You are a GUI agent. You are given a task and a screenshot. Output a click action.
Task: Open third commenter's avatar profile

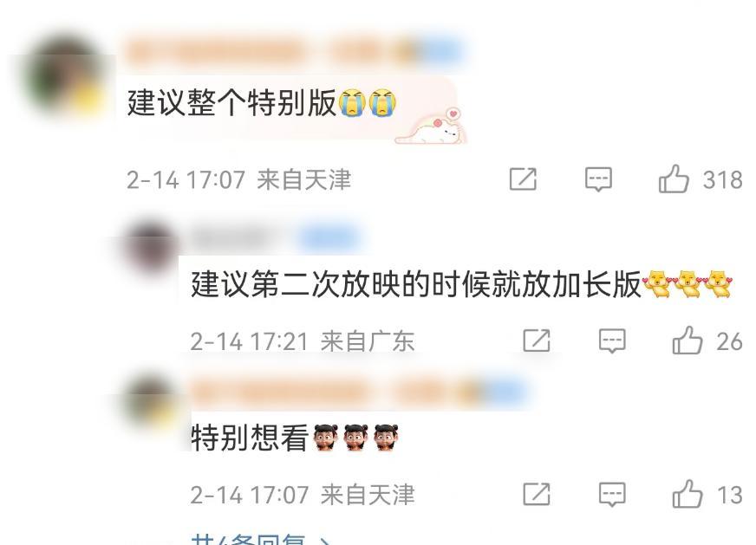[151, 401]
